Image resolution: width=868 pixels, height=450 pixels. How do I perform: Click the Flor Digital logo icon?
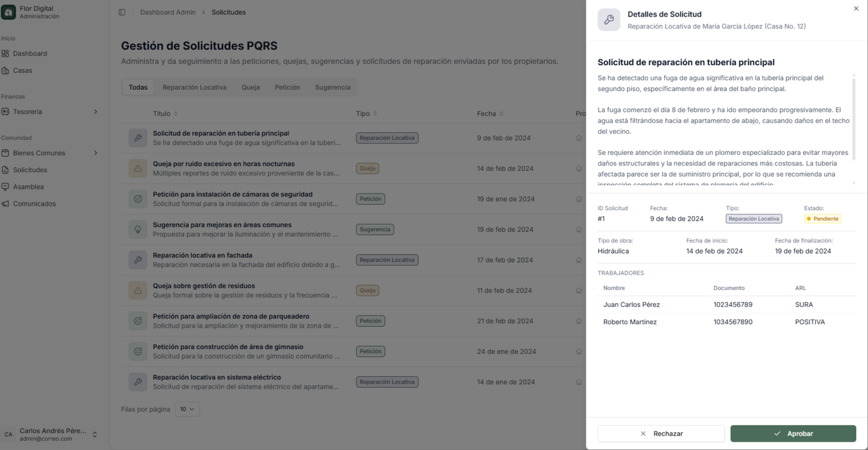pos(9,12)
